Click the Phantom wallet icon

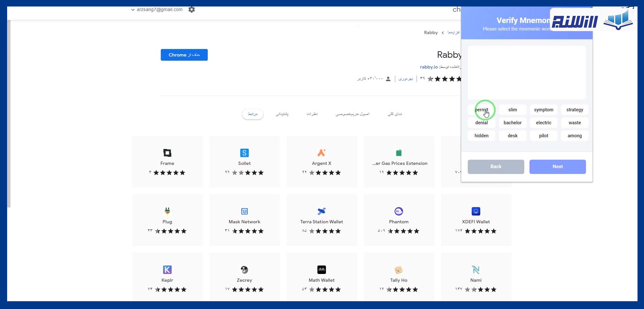(399, 211)
